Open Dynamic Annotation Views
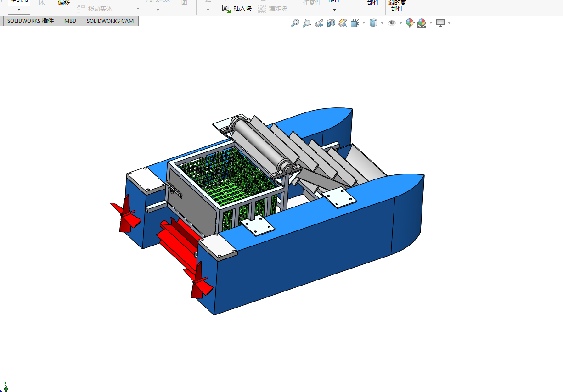563x392 pixels. (x=343, y=23)
